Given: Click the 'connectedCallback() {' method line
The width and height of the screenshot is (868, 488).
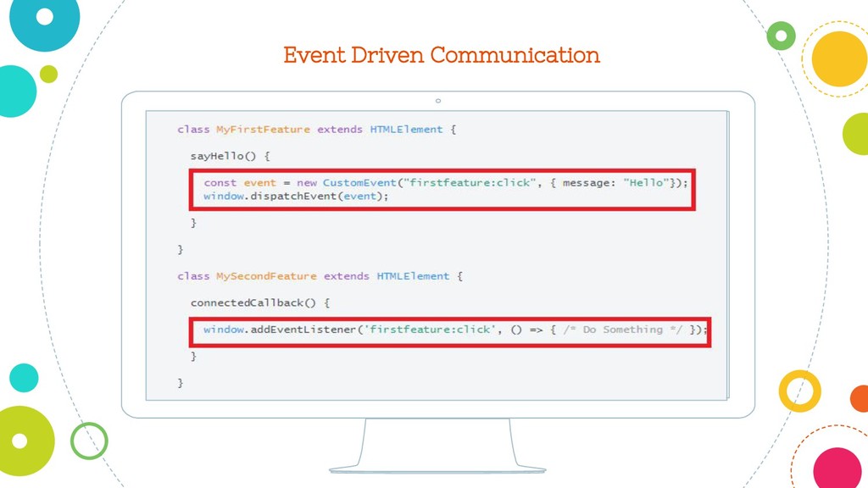Looking at the screenshot, I should click(x=260, y=302).
